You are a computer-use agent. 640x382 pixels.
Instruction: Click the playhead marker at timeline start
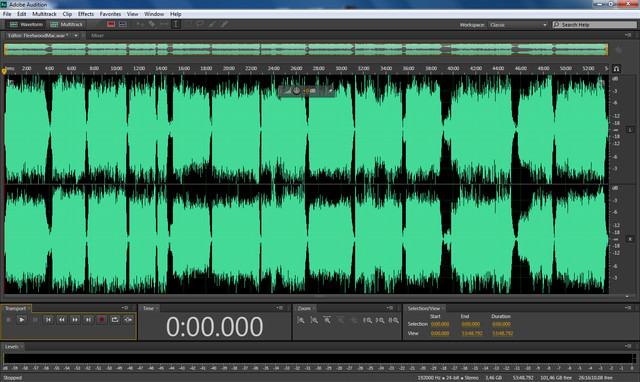4,71
